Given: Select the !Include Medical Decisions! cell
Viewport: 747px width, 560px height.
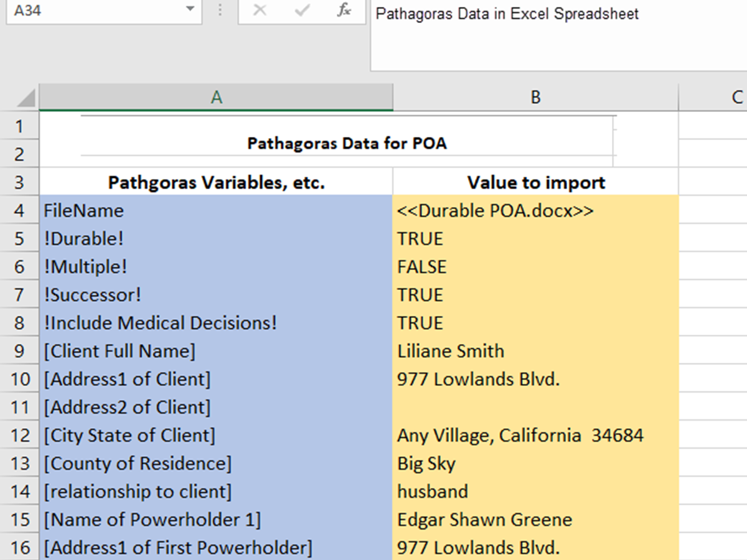Looking at the screenshot, I should click(216, 323).
